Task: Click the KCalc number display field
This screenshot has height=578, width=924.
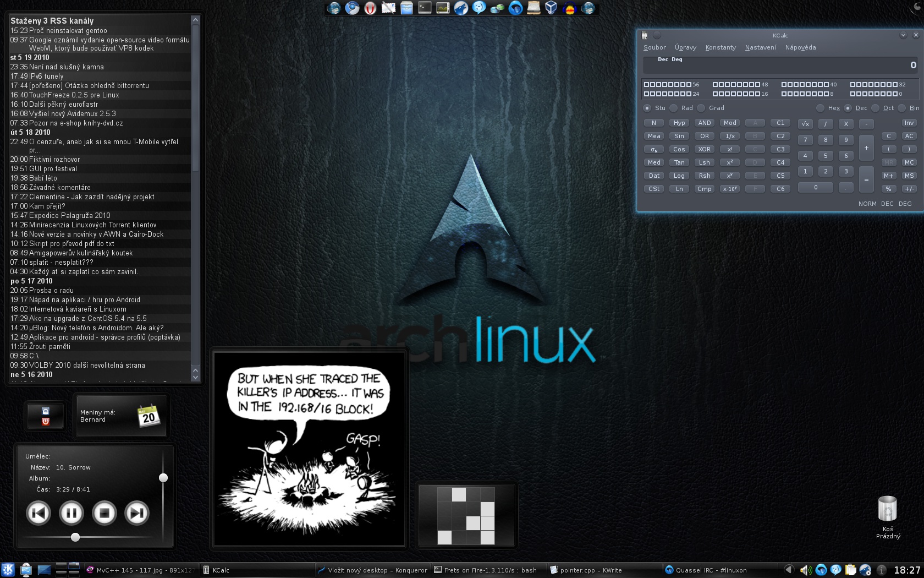Action: click(781, 65)
